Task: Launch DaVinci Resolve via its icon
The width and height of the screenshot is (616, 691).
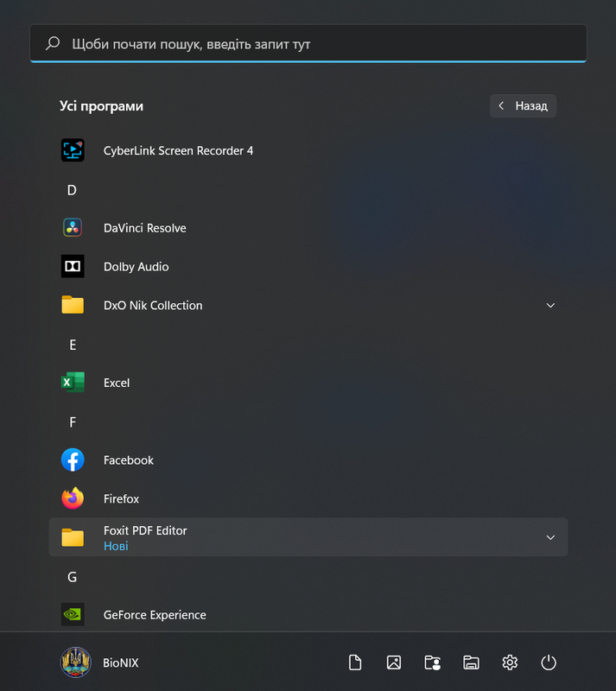Action: coord(73,228)
